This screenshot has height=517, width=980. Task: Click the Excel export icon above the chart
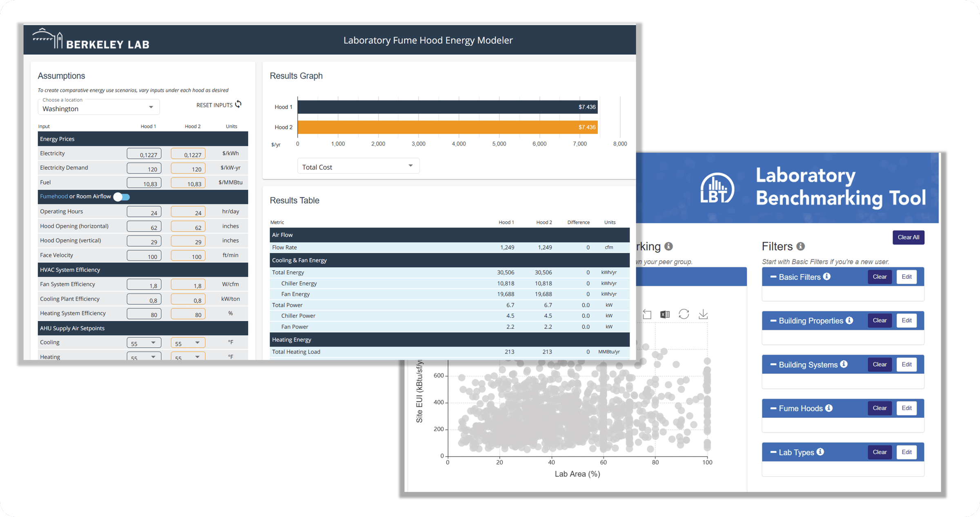tap(665, 314)
